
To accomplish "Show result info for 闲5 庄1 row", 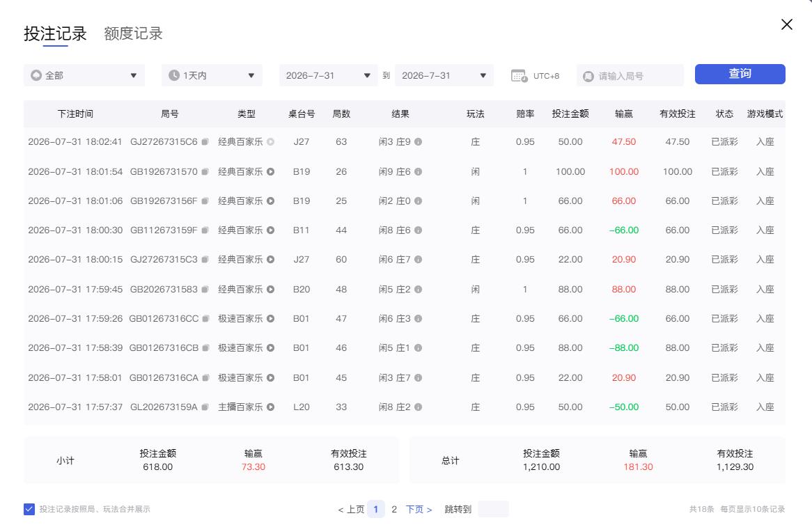I will click(x=418, y=348).
